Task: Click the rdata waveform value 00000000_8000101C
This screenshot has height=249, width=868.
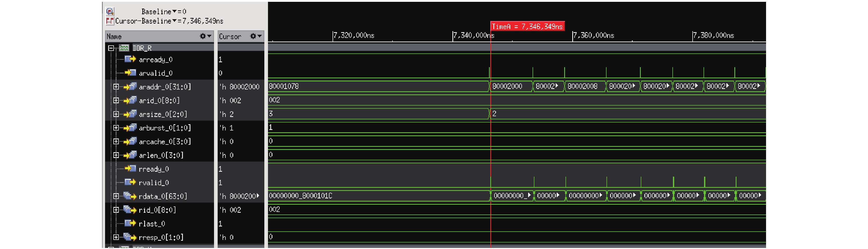Action: click(301, 196)
